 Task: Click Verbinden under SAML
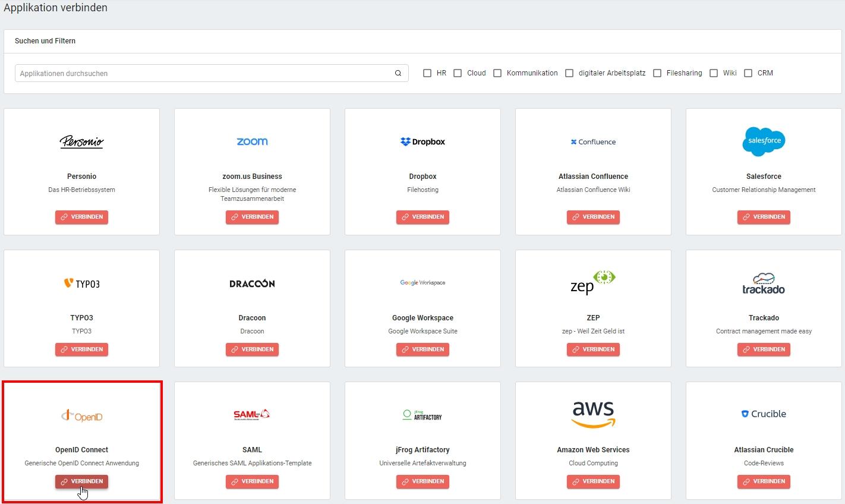[x=252, y=481]
